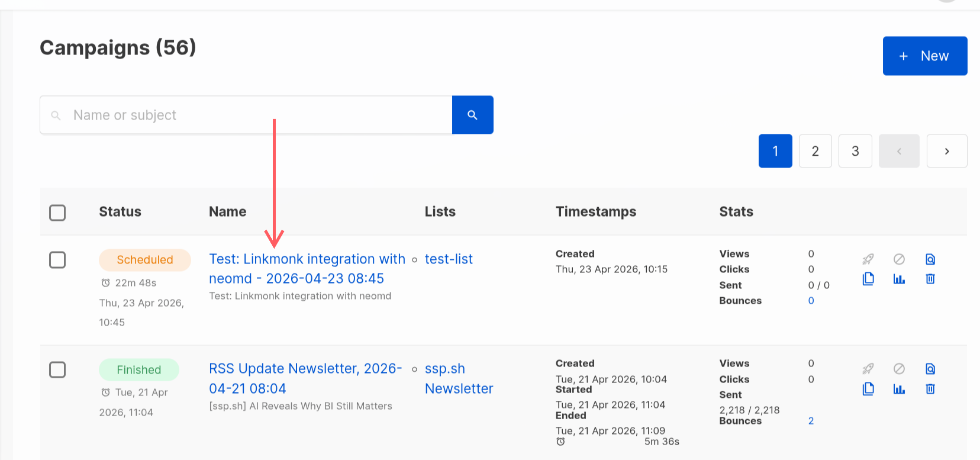Viewport: 980px width, 460px height.
Task: Jump to page 3 of campaigns
Action: [x=855, y=151]
